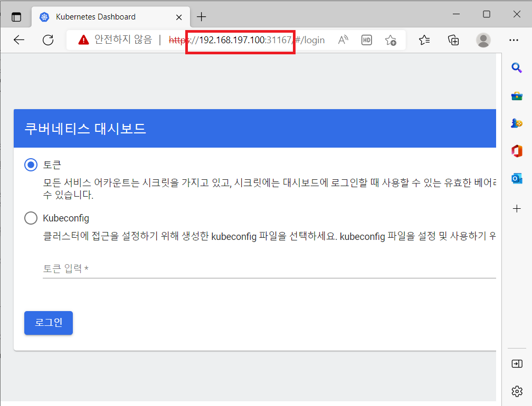
Task: Open a new tab with plus button
Action: (202, 16)
